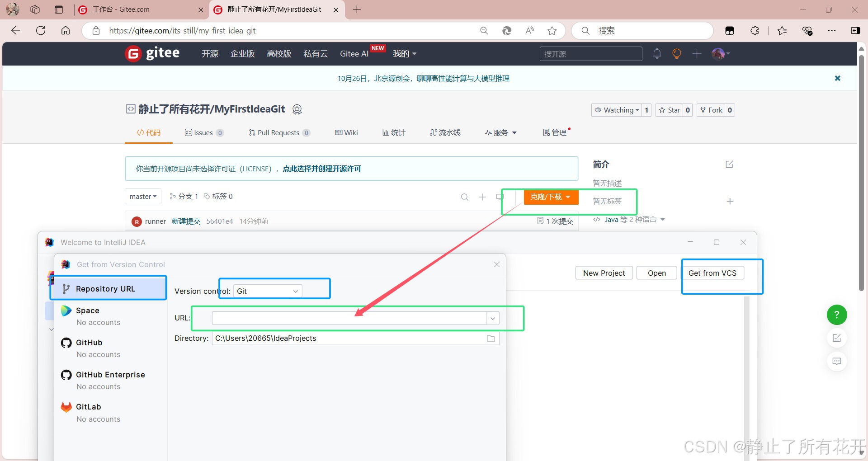Screen dimensions: 868x461
Task: View 1 次提交 history
Action: (555, 221)
